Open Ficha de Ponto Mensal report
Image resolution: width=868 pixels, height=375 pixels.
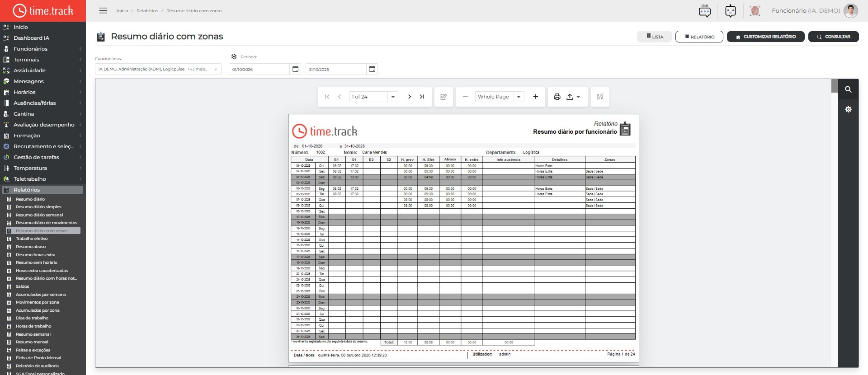click(x=38, y=358)
